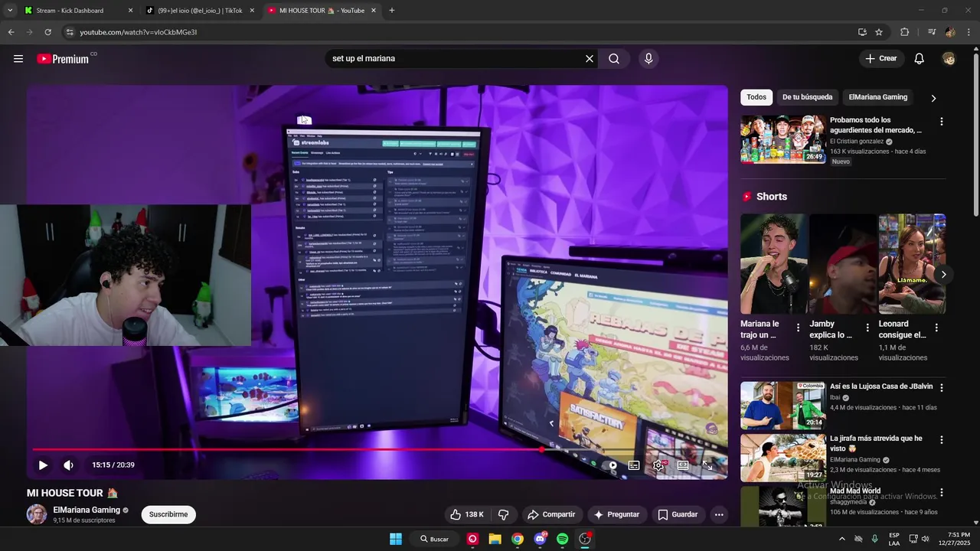This screenshot has height=551, width=980.
Task: Switch to el ioio TikTok tab
Action: point(199,11)
